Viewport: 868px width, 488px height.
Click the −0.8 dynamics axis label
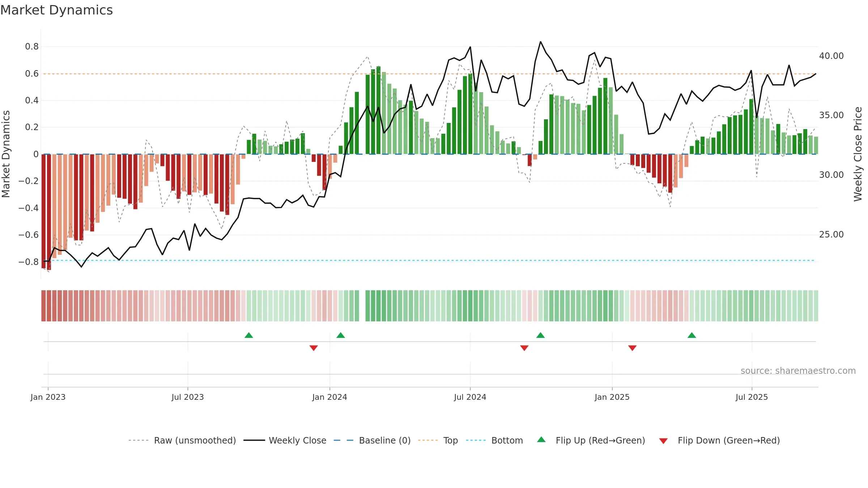[29, 262]
